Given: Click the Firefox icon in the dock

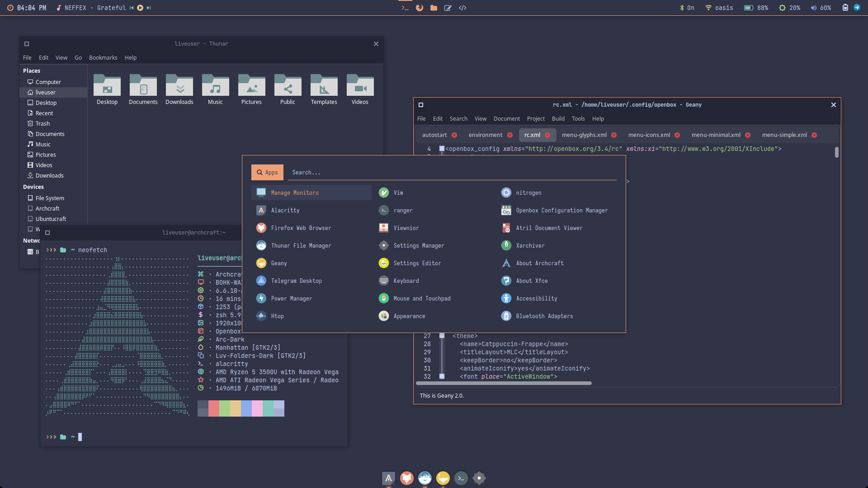Looking at the screenshot, I should coord(406,478).
